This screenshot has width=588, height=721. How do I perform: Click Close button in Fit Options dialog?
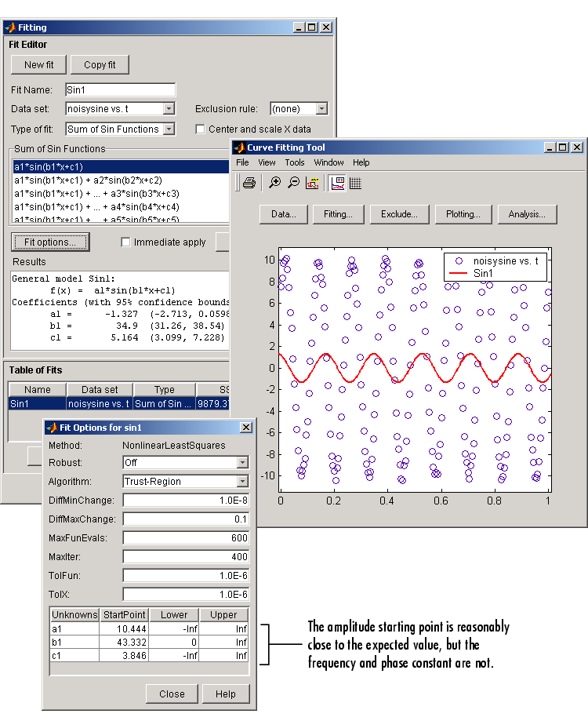pos(172,694)
